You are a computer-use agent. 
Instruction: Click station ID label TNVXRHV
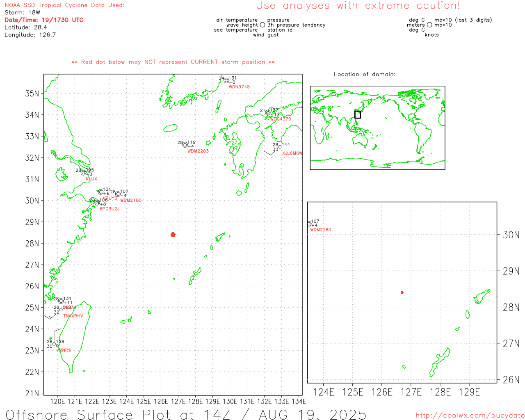point(73,316)
